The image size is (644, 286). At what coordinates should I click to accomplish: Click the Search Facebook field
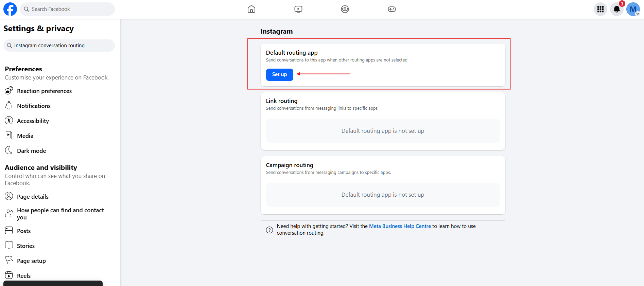[x=67, y=9]
